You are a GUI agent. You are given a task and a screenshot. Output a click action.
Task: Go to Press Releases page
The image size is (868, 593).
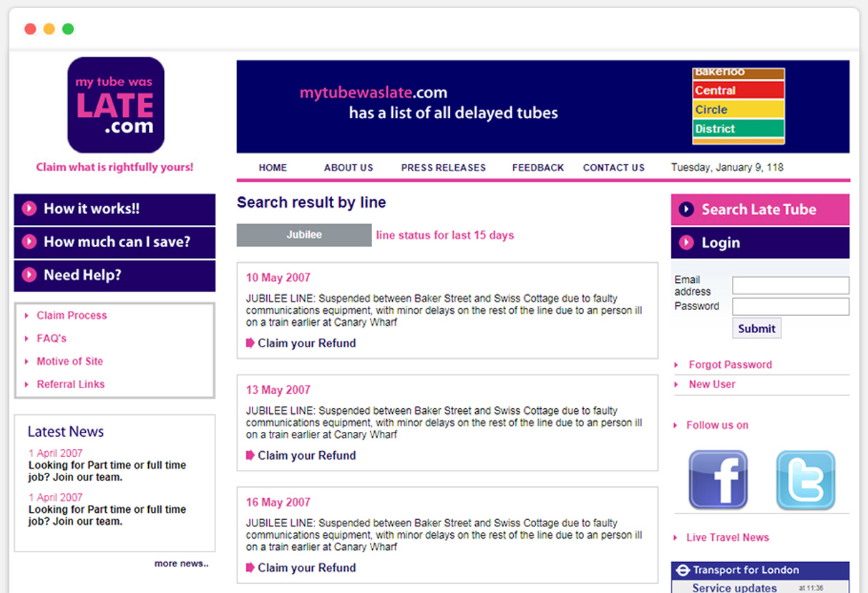(x=443, y=168)
